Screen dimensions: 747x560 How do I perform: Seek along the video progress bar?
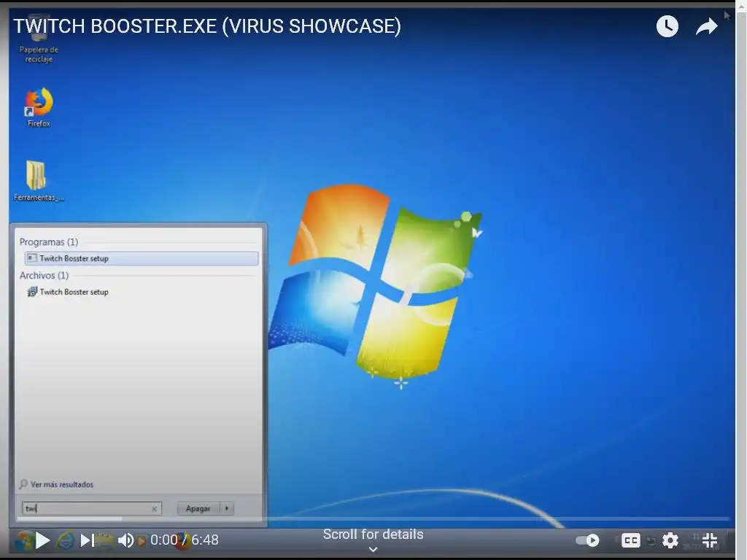(x=373, y=518)
